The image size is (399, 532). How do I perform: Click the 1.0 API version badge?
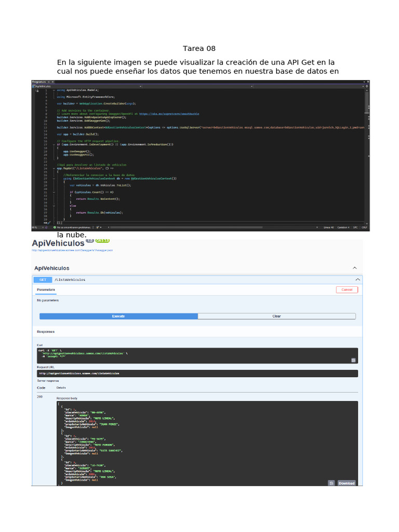tap(89, 241)
